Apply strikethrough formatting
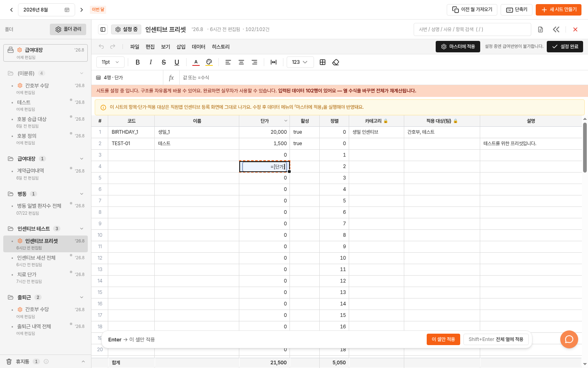The width and height of the screenshot is (588, 368). tap(164, 62)
